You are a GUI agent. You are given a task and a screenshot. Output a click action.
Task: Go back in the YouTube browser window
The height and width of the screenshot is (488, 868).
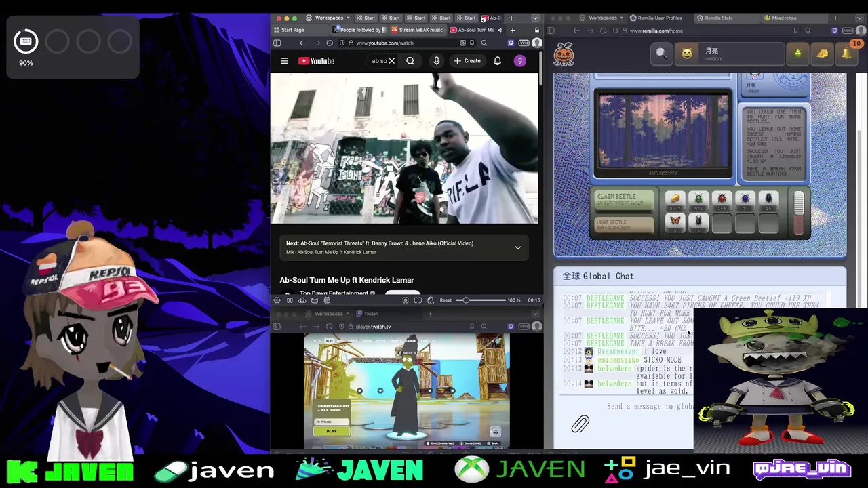tap(303, 43)
